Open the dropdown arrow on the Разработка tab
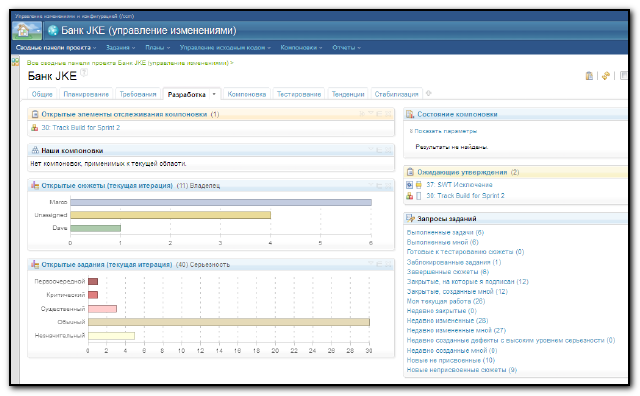The image size is (640, 396). tap(214, 94)
